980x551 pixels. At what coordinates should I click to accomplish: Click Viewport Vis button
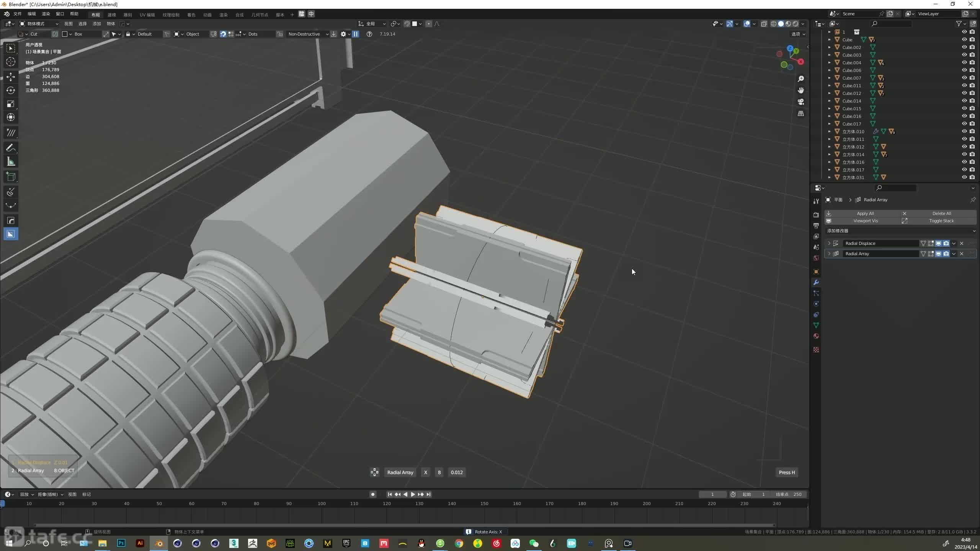tap(862, 221)
